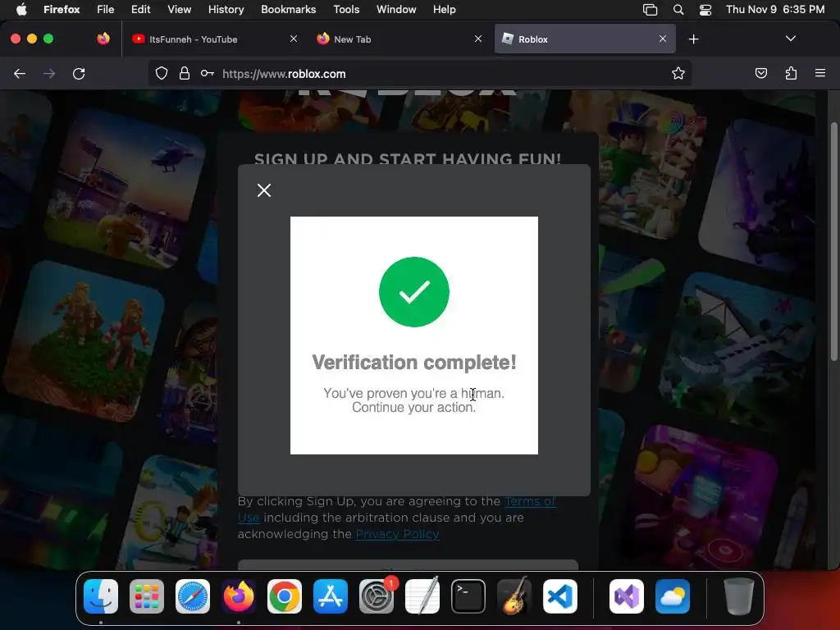Select the Roblox tab
The width and height of the screenshot is (840, 630).
point(585,39)
